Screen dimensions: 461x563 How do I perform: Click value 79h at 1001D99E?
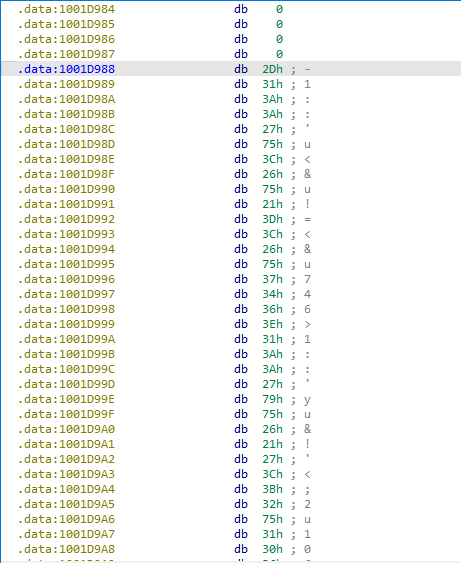272,399
